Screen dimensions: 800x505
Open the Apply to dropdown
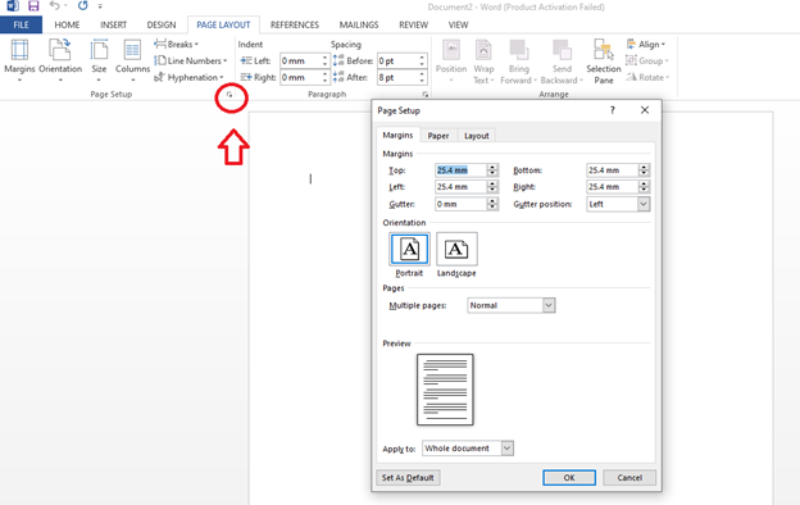(507, 448)
